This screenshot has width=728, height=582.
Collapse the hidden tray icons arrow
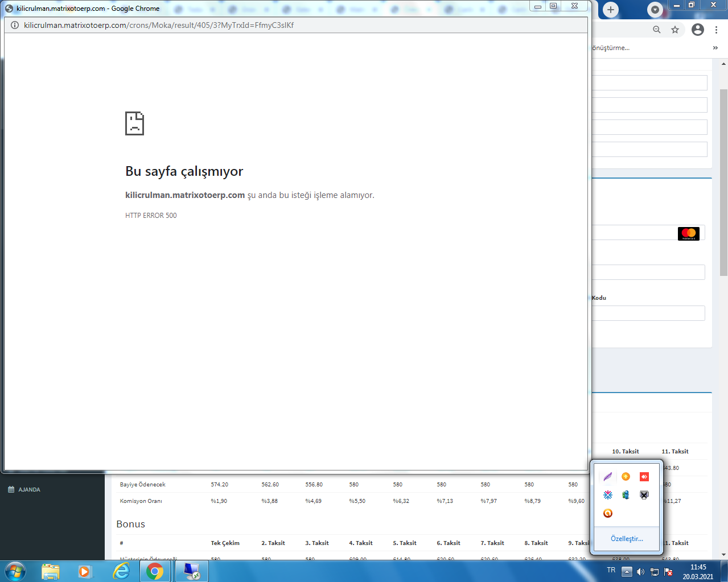click(627, 571)
